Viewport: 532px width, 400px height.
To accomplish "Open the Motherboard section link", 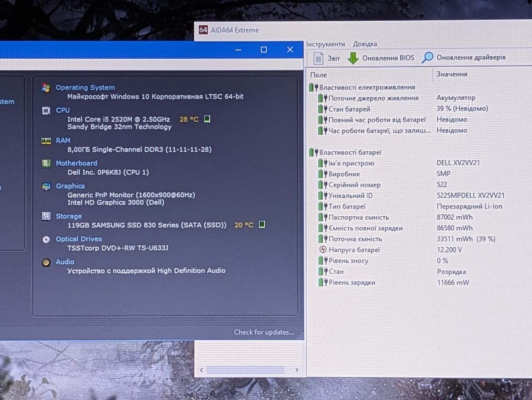I will tap(76, 164).
